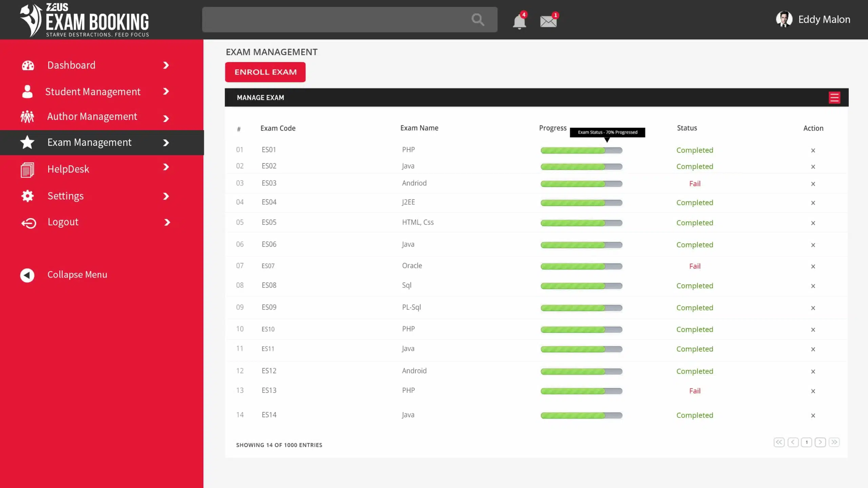868x488 pixels.
Task: Open Author Management via its group icon
Action: point(27,117)
